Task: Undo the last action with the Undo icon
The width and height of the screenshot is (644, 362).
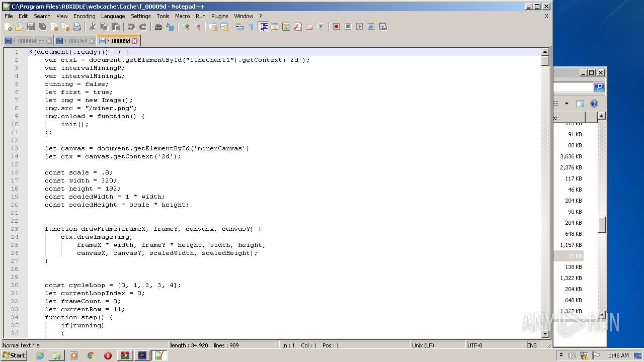Action: coord(131,27)
